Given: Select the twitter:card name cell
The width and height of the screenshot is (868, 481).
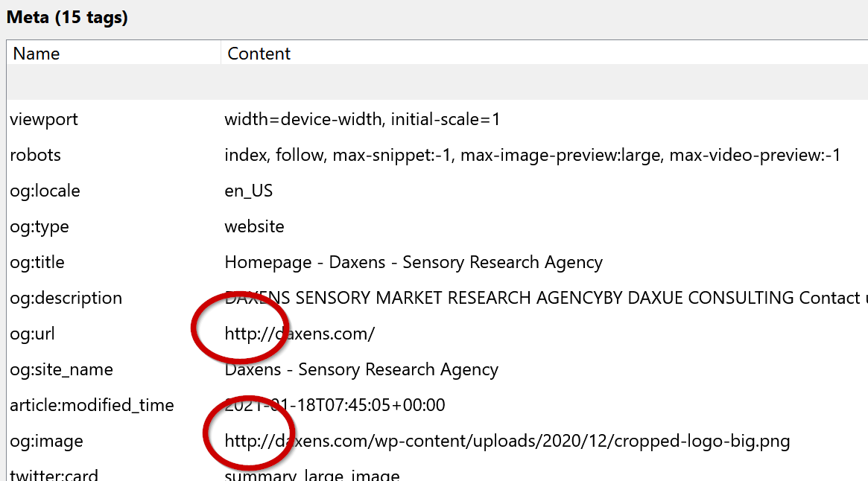Looking at the screenshot, I should coord(54,474).
